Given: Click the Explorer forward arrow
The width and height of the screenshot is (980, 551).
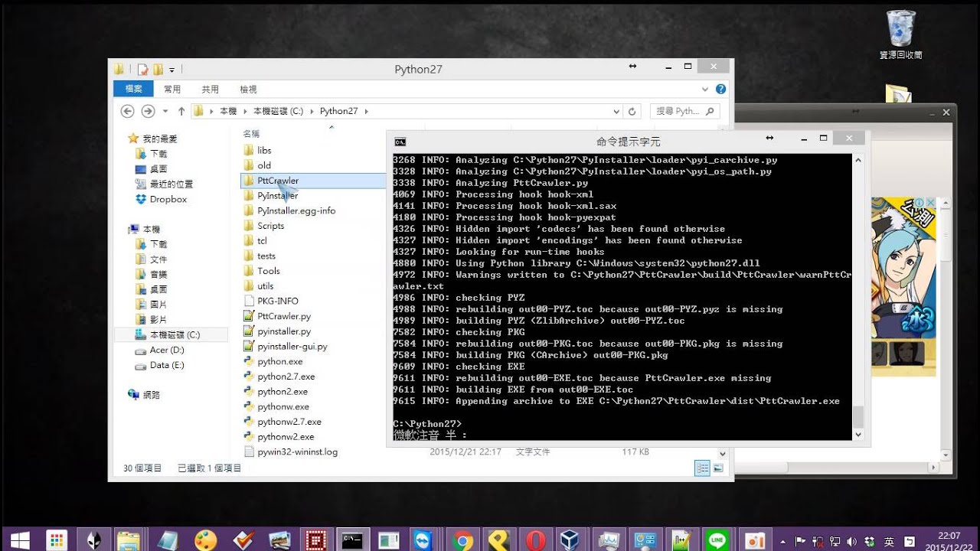Looking at the screenshot, I should click(x=148, y=111).
